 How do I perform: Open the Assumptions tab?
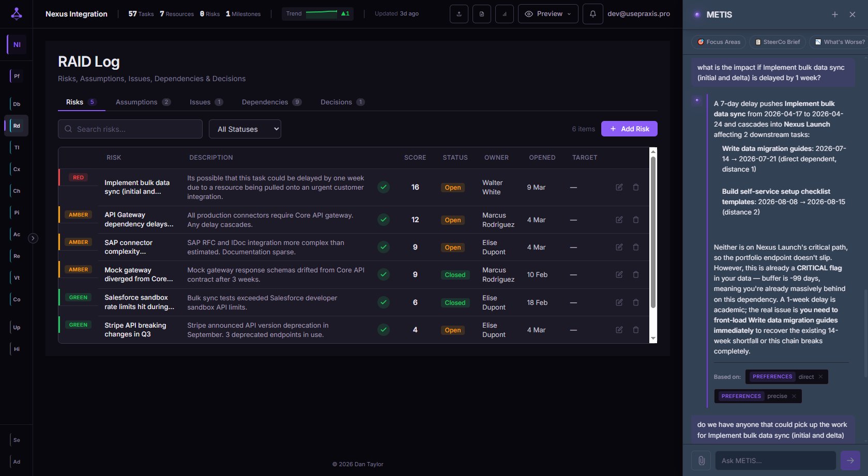136,102
